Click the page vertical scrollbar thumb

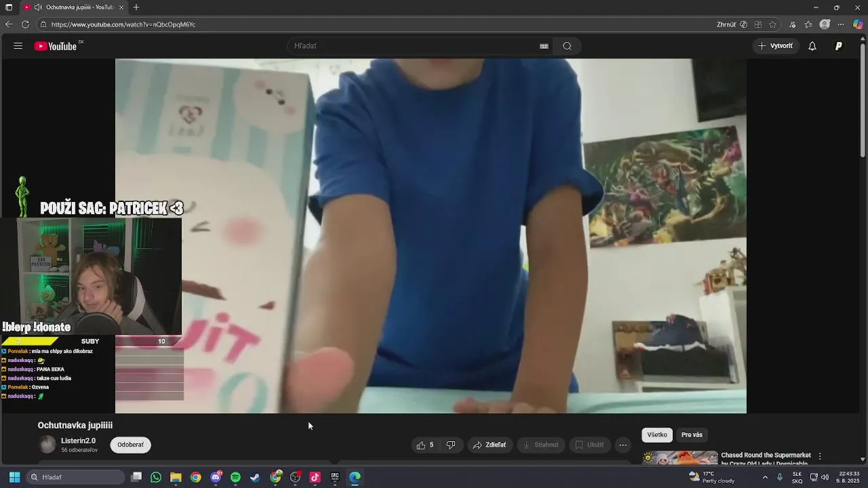pyautogui.click(x=863, y=100)
